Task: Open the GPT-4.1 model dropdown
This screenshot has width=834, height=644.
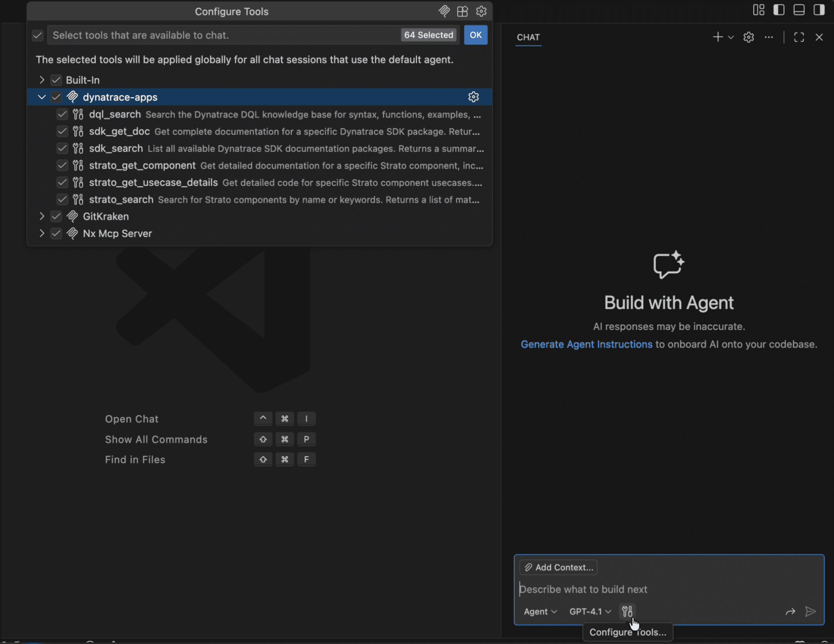Action: coord(589,611)
